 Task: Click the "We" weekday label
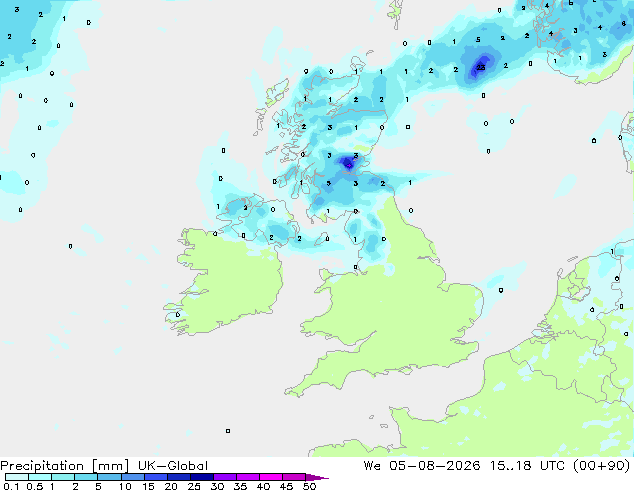point(372,466)
